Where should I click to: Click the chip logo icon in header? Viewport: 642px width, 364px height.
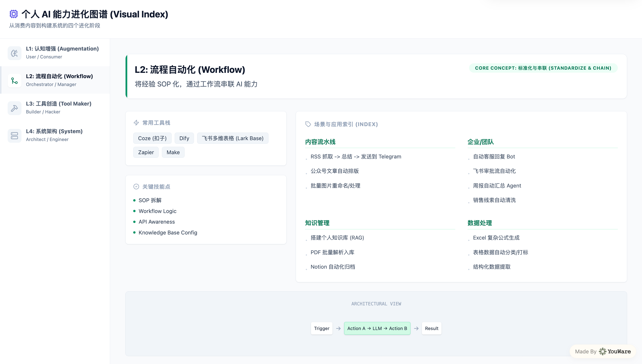click(x=14, y=14)
